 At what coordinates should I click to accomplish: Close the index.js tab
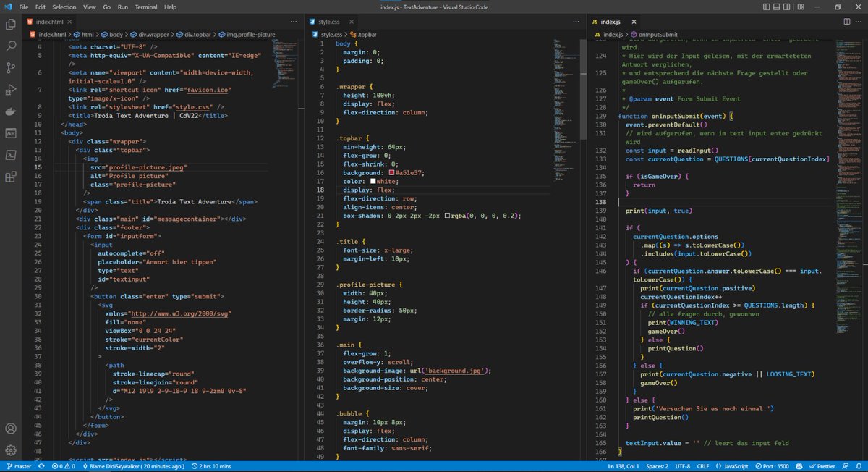click(x=632, y=22)
